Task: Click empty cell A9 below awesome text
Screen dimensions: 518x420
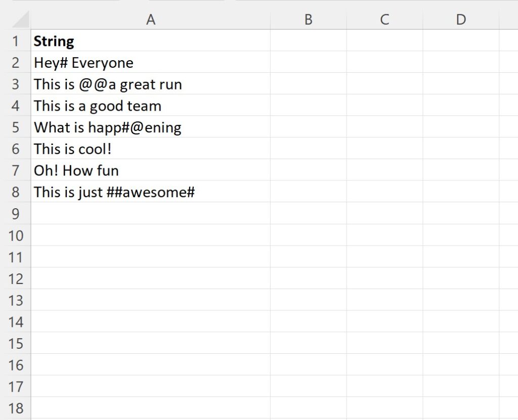Action: [151, 214]
